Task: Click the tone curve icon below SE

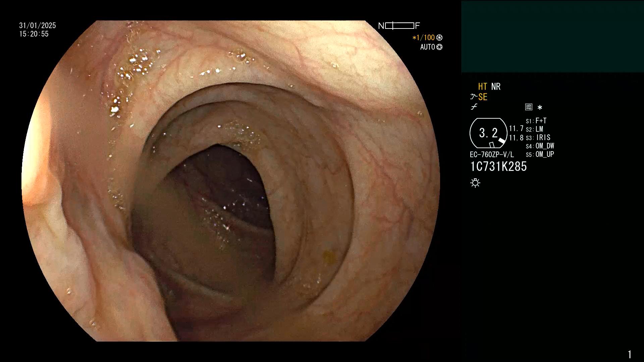Action: (474, 107)
